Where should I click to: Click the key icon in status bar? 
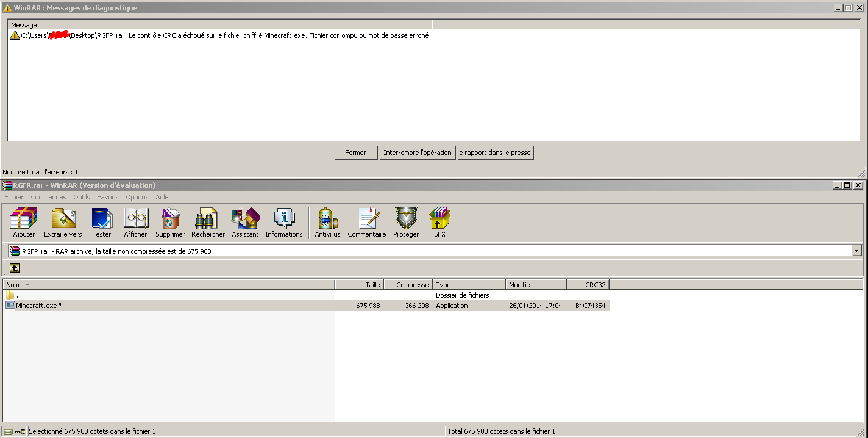pyautogui.click(x=20, y=431)
